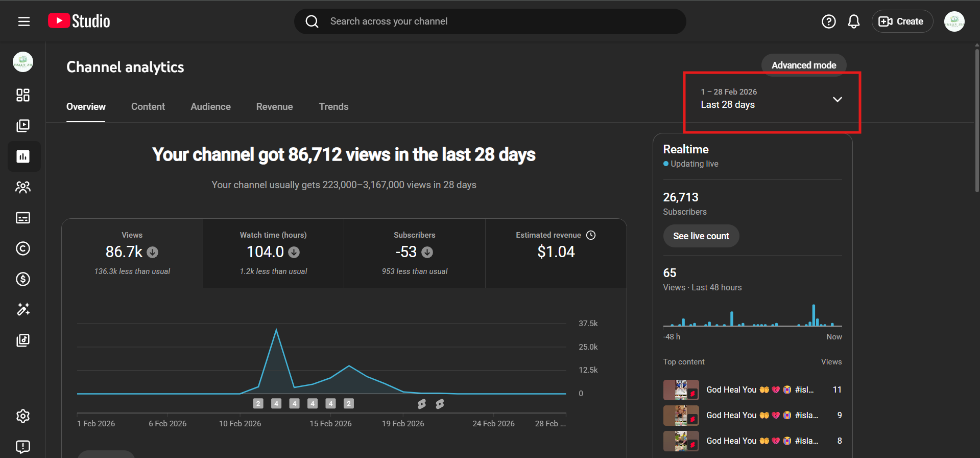Open the Trends tab
980x458 pixels.
[x=333, y=106]
